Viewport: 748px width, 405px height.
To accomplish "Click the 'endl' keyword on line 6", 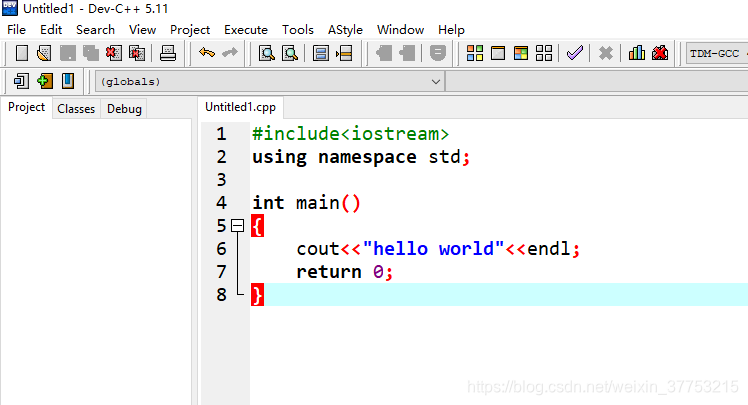I will (549, 249).
